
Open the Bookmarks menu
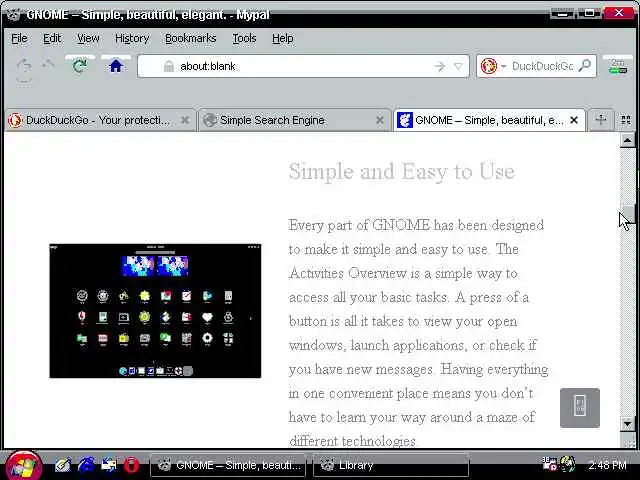(x=191, y=38)
